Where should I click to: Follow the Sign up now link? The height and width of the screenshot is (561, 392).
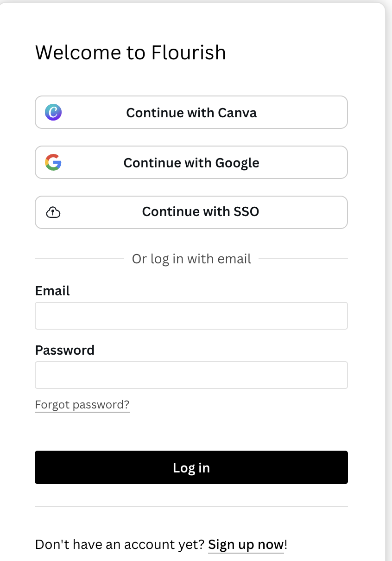click(246, 544)
